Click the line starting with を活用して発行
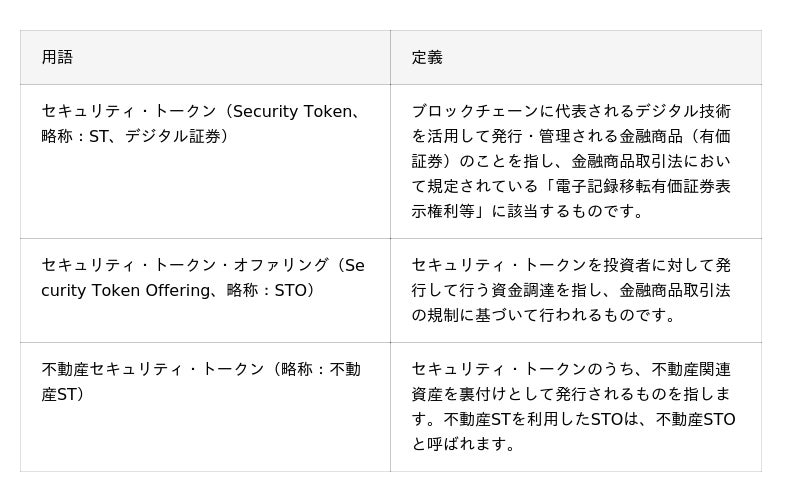The image size is (800, 502). (571, 136)
